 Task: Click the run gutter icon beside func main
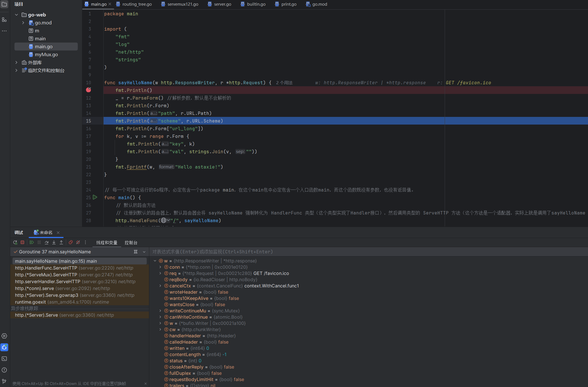pyautogui.click(x=95, y=197)
